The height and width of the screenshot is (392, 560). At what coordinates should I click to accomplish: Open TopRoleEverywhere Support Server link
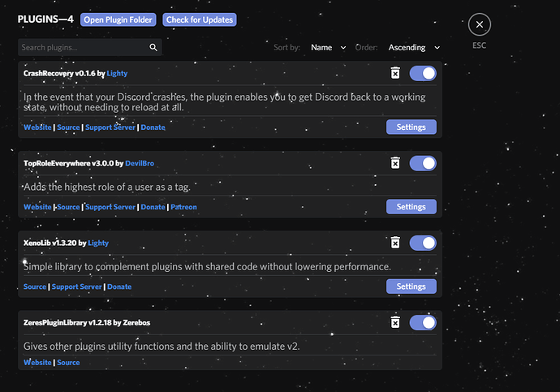[x=110, y=207]
